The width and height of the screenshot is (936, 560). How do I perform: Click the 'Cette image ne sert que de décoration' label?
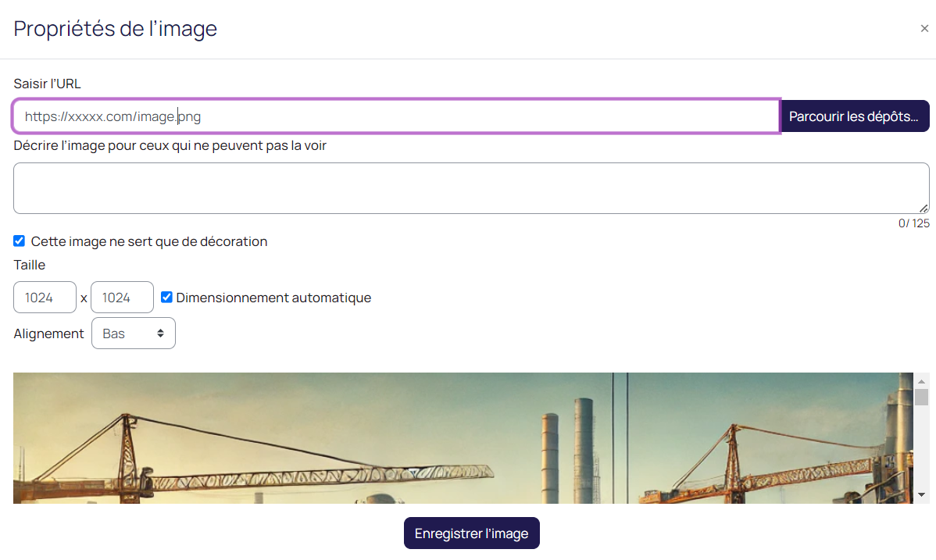(149, 242)
